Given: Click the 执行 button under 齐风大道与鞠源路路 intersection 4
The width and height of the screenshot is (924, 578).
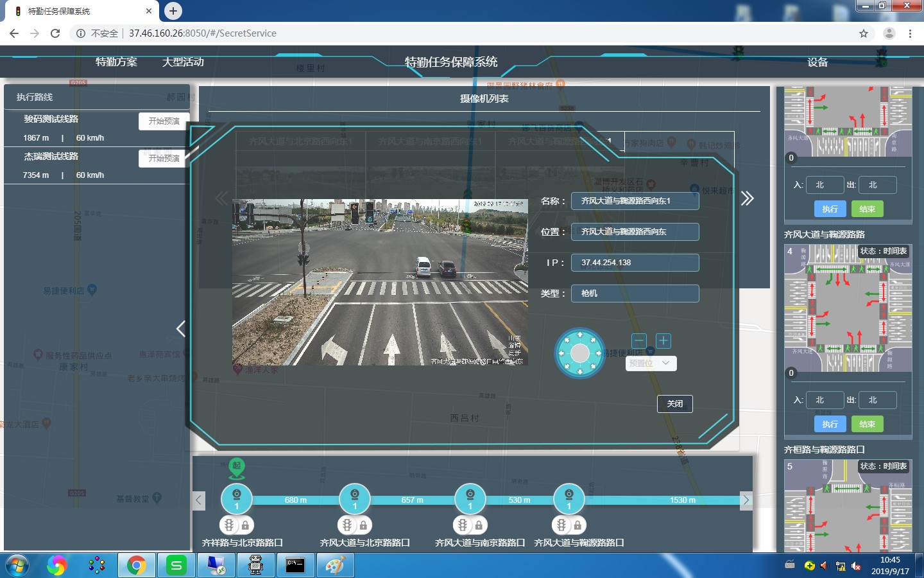Looking at the screenshot, I should 830,424.
